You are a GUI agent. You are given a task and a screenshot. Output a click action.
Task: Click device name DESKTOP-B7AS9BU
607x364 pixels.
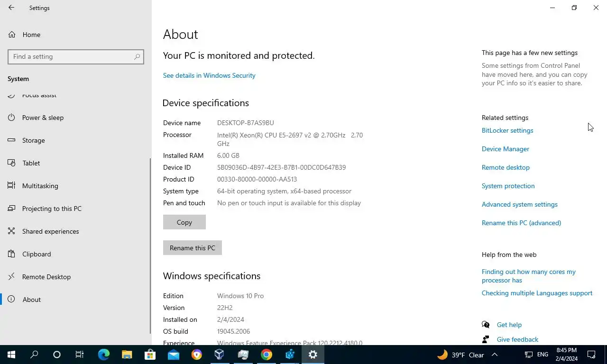pos(245,123)
